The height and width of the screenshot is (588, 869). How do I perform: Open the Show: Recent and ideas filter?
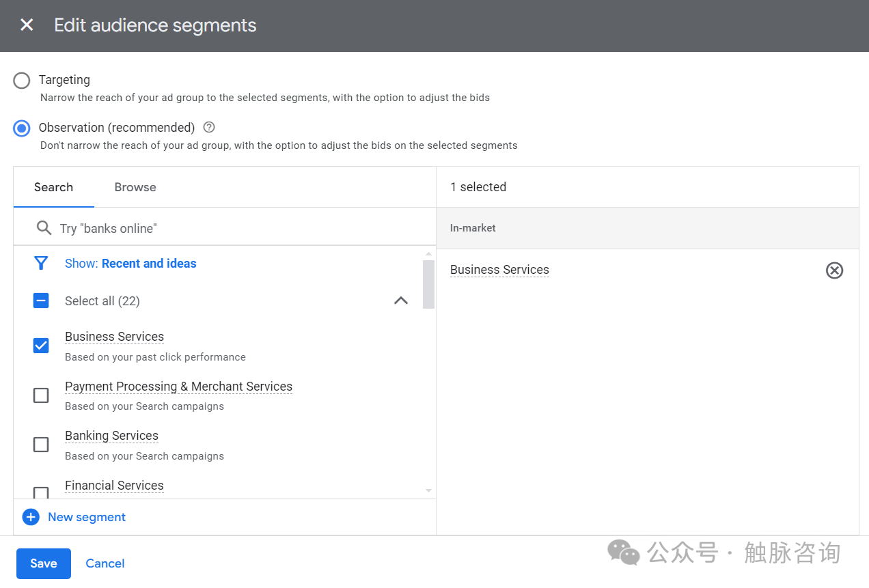click(130, 264)
